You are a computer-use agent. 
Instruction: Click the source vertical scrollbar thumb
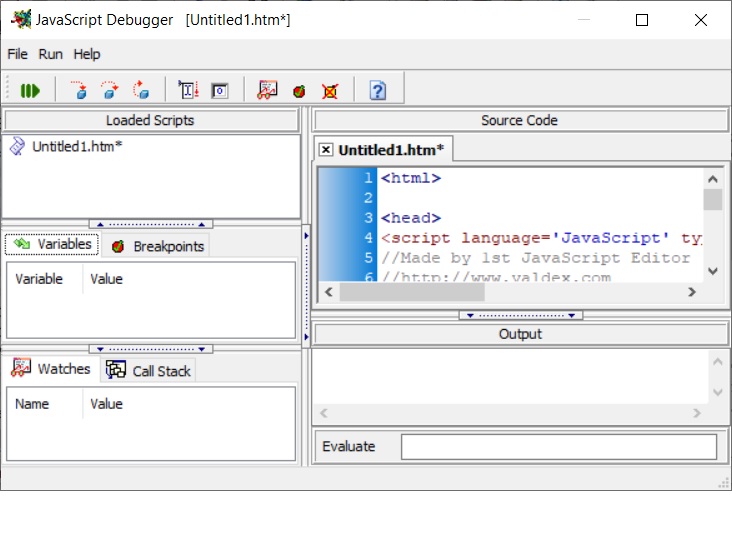[x=712, y=200]
